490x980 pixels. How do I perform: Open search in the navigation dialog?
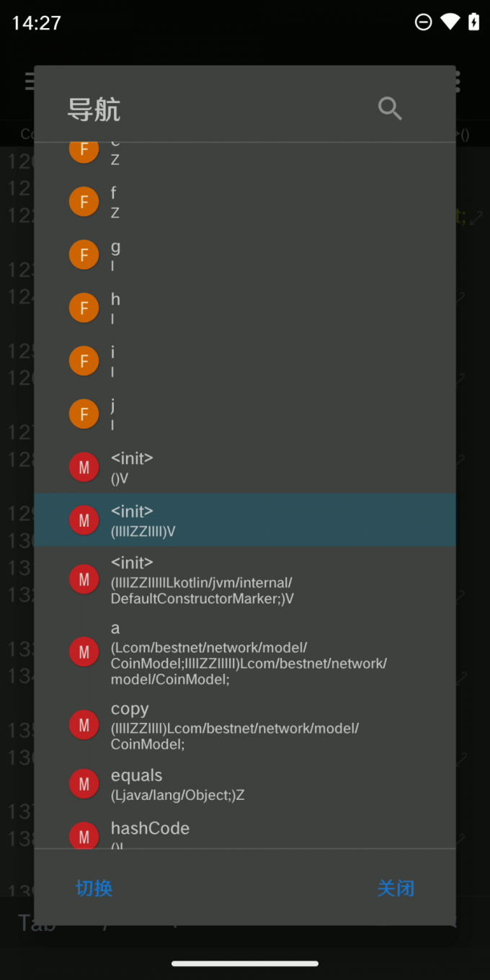pos(390,109)
